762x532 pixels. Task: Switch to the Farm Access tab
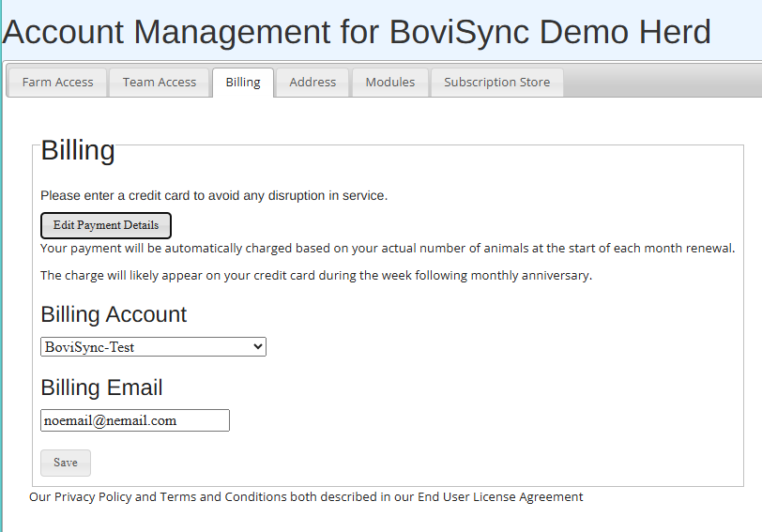click(x=57, y=83)
